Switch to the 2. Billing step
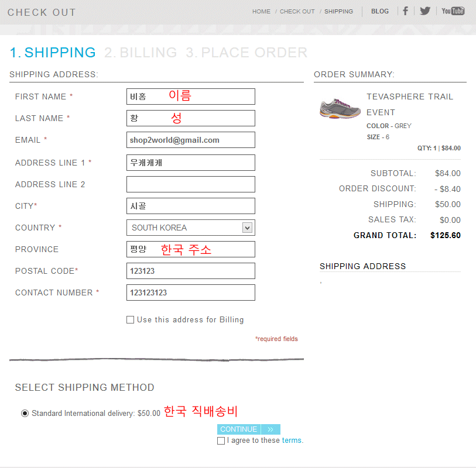The height and width of the screenshot is (468, 476). (x=141, y=53)
